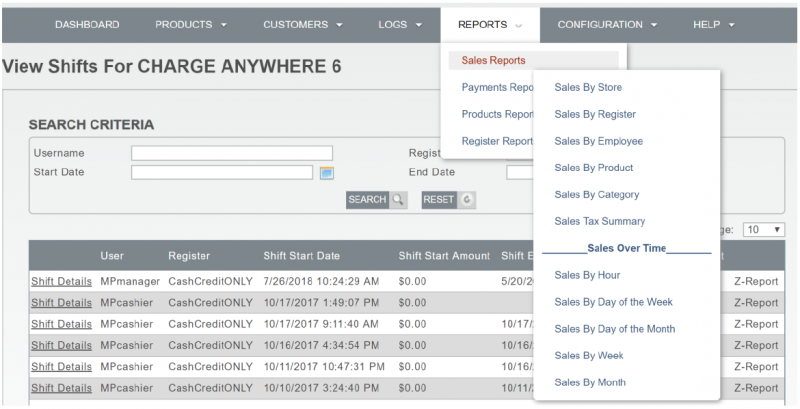Open Z-Report for the 10/10/2017 shift
Screen dimensions: 800x409
click(755, 388)
